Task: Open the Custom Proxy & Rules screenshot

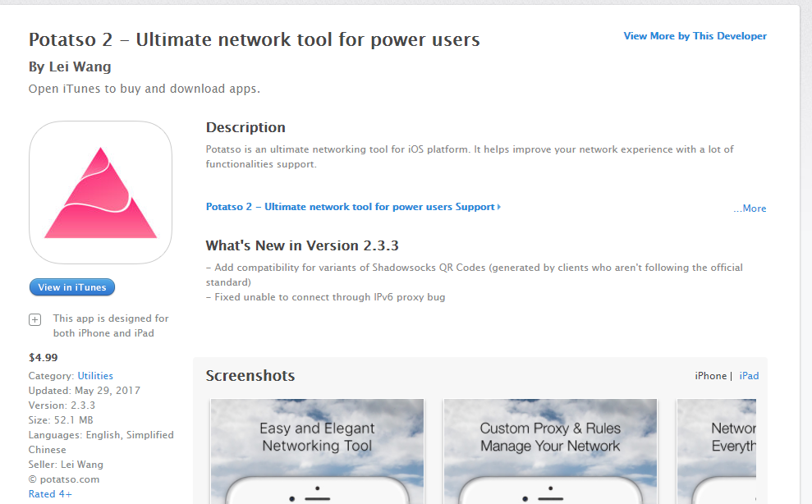Action: (550, 451)
